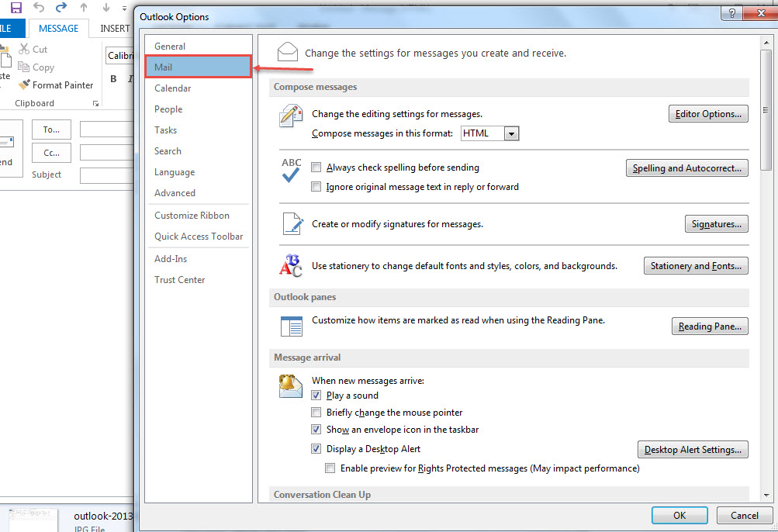Viewport: 778px width, 532px height.
Task: Enable Always check spelling before sending
Action: [x=316, y=168]
